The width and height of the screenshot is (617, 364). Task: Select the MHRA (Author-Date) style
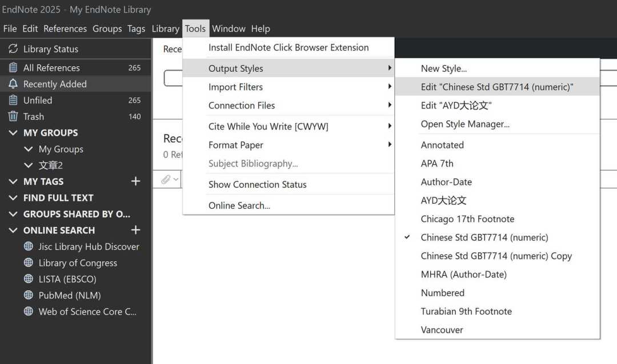tap(498, 274)
